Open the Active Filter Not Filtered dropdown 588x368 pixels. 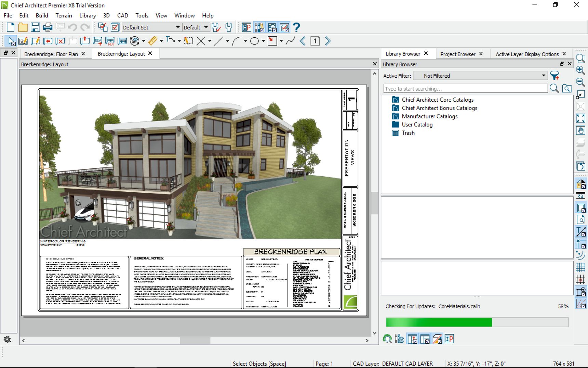pyautogui.click(x=480, y=76)
